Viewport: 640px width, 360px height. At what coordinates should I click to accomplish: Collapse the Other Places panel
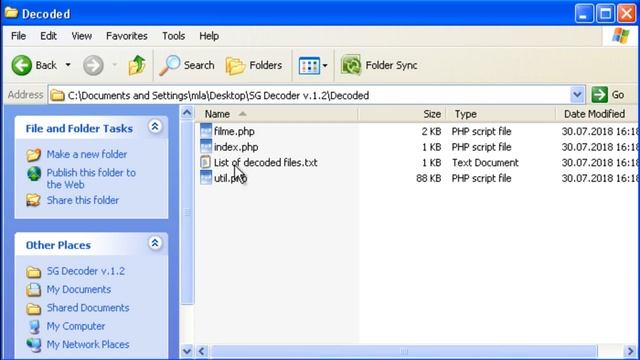[155, 243]
